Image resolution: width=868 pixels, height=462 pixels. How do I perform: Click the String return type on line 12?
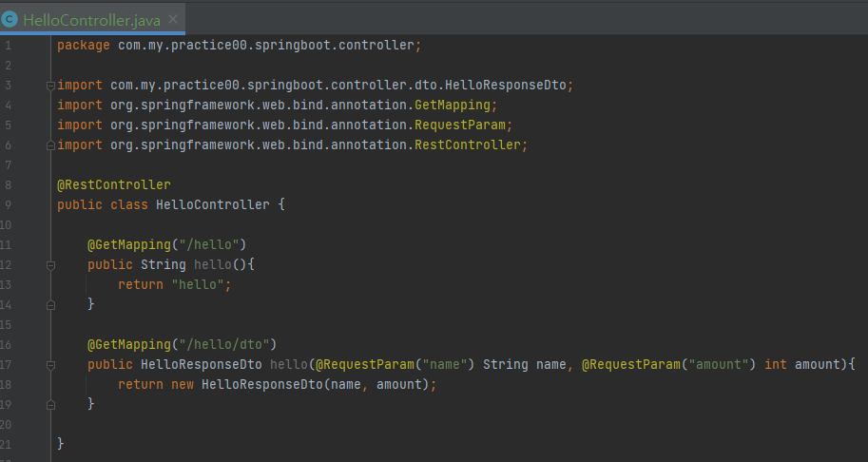tap(164, 264)
